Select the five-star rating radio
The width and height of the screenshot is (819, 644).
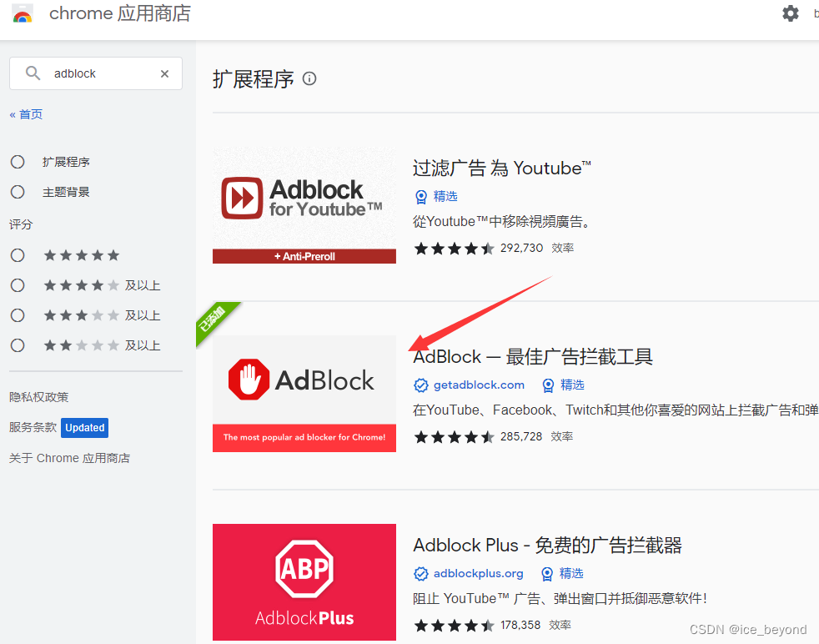(18, 255)
